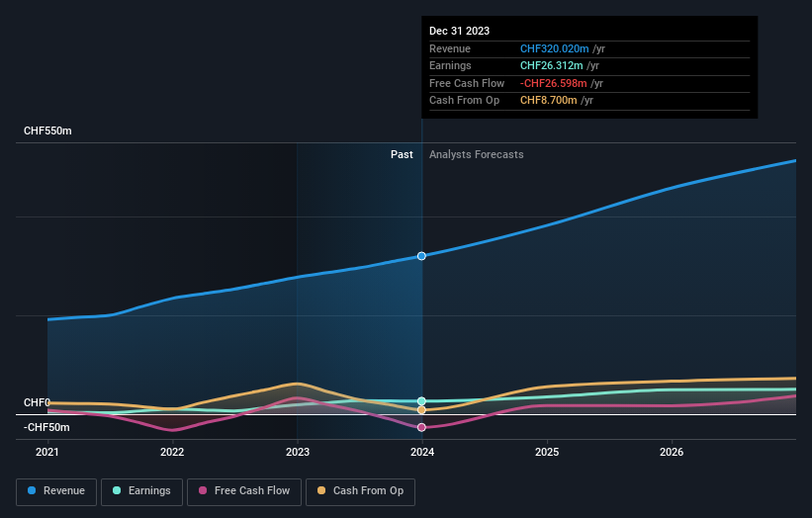The width and height of the screenshot is (812, 518).
Task: Click the CHF8.700m cash from op value
Action: (x=548, y=101)
